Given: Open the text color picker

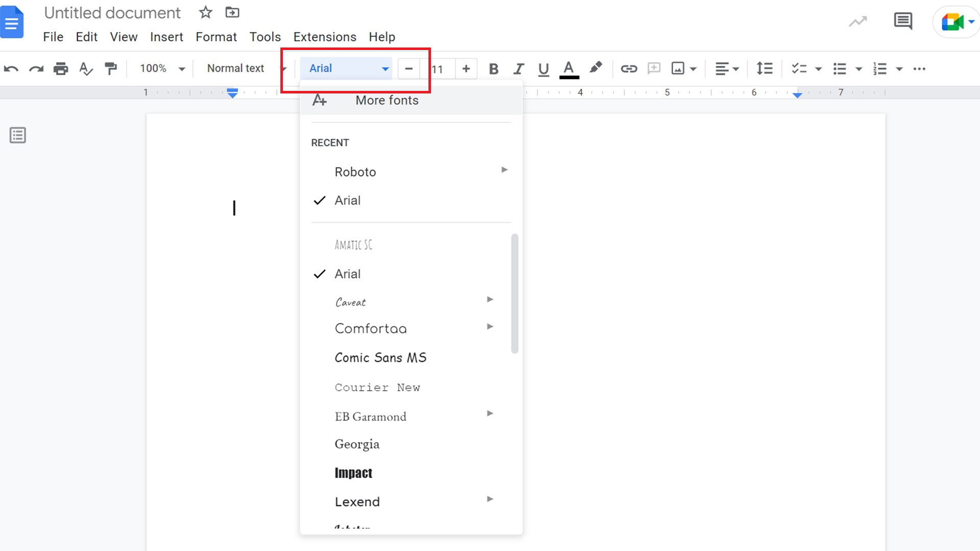Looking at the screenshot, I should click(569, 68).
